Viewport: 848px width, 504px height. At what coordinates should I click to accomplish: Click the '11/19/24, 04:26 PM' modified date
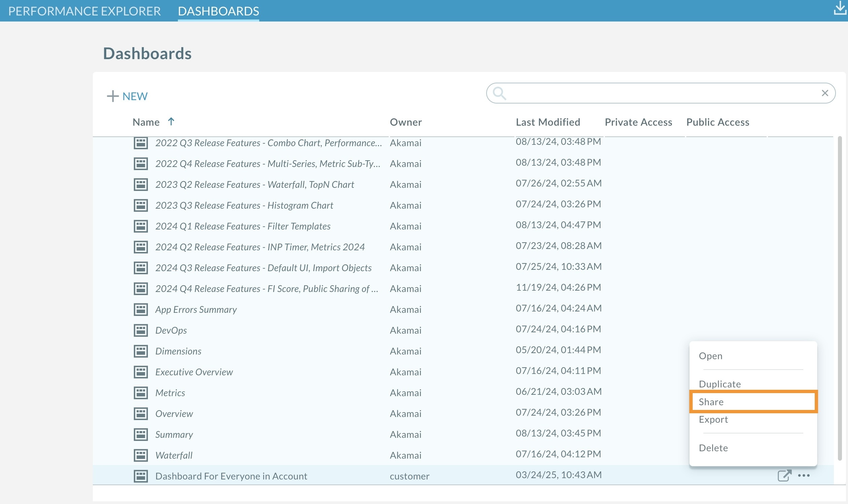pyautogui.click(x=558, y=287)
